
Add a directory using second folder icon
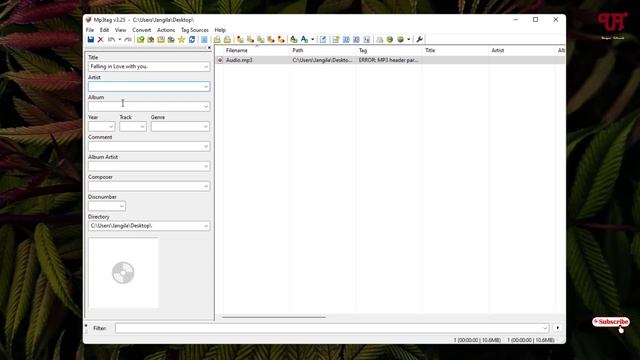[x=151, y=40]
